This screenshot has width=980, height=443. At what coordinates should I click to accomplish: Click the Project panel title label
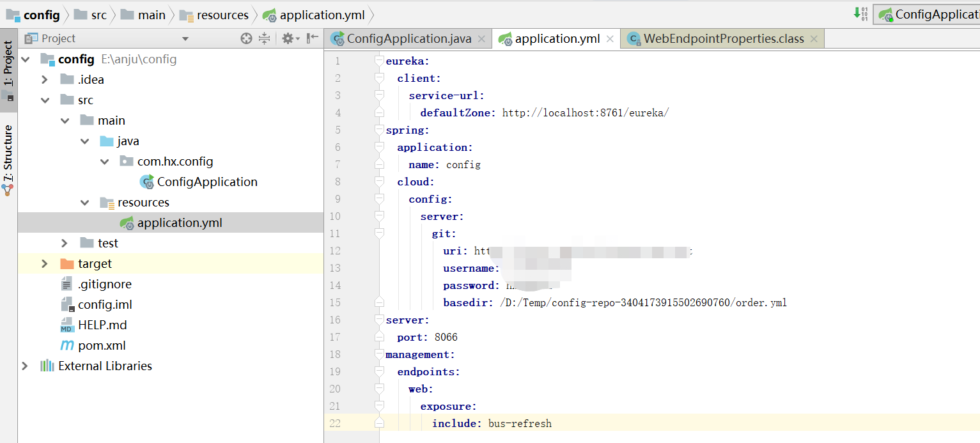58,39
